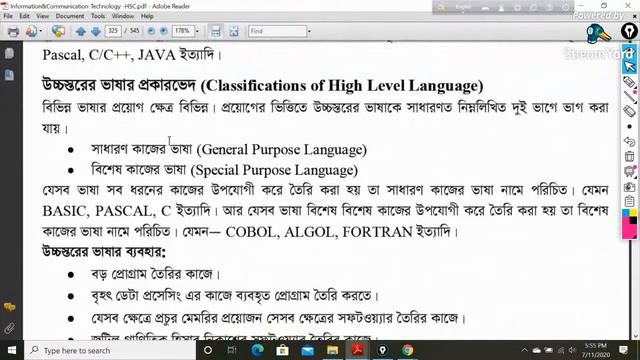
Task: Open the Edit menu
Action: click(24, 16)
